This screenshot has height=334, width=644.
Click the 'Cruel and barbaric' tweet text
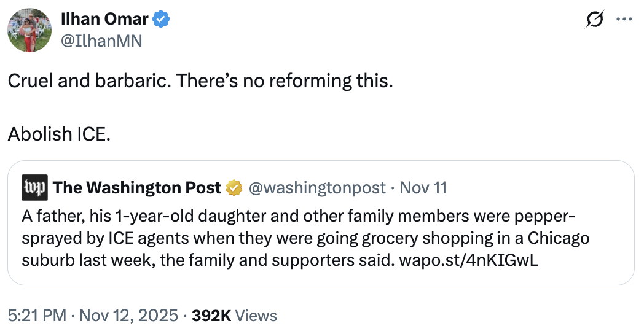point(200,80)
